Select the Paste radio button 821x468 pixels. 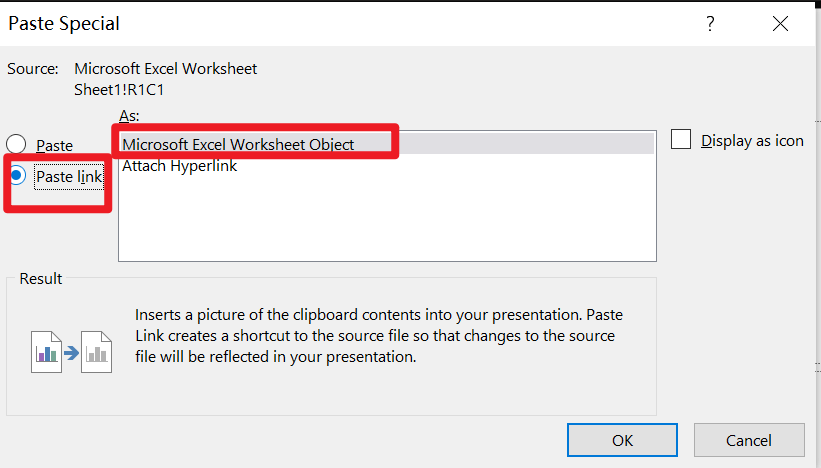16,144
